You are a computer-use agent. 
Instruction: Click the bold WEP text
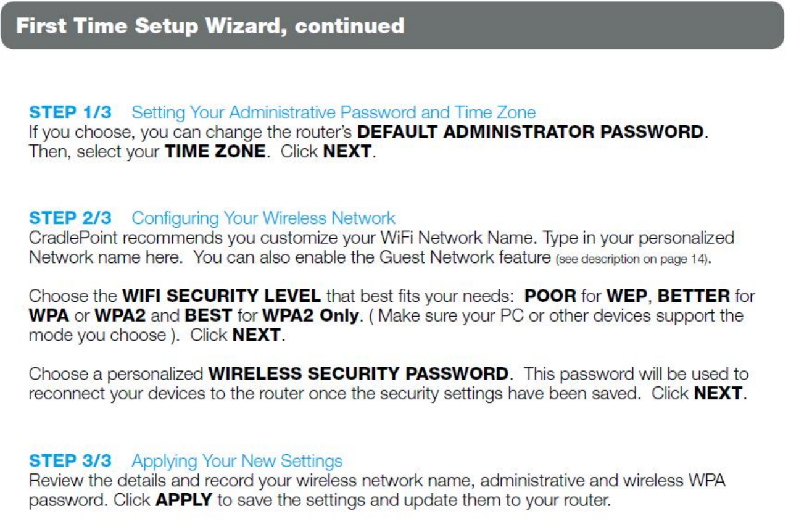point(629,296)
